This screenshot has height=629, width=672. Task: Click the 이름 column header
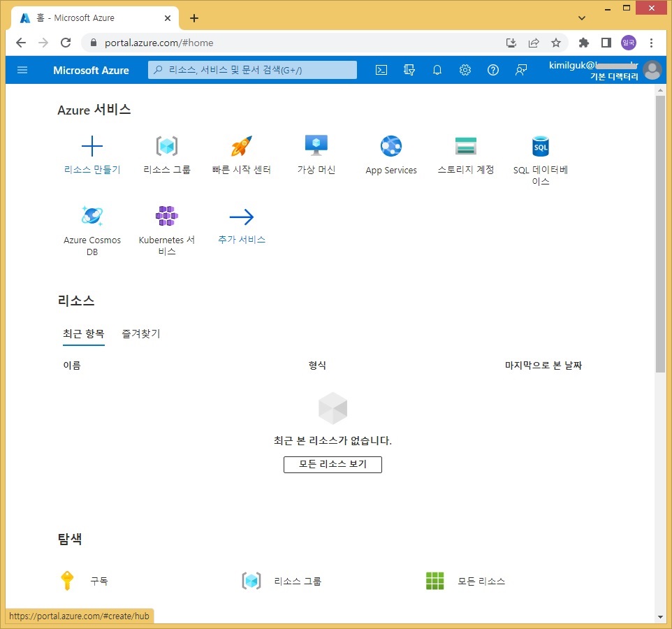click(x=72, y=366)
